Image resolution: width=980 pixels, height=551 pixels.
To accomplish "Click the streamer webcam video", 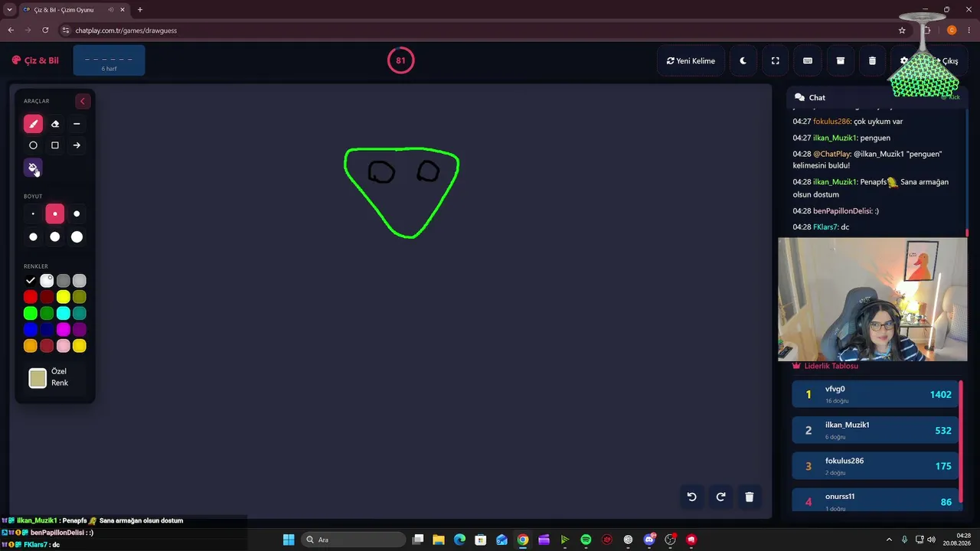I will coord(873,299).
